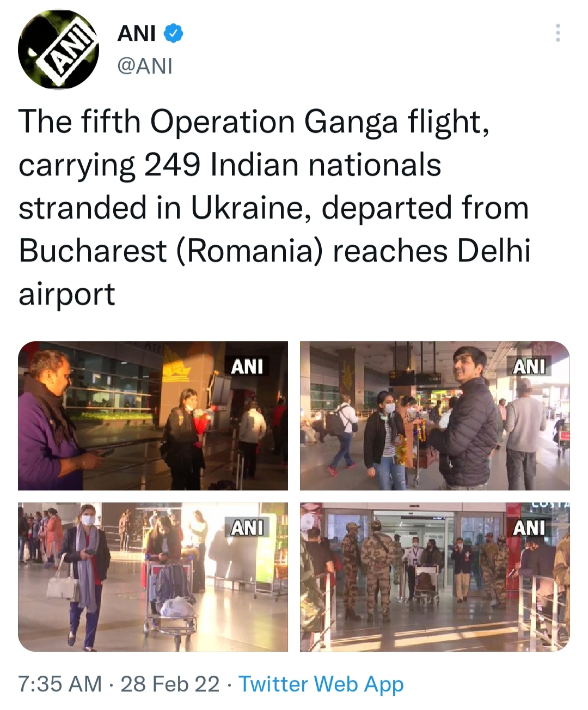588x710 pixels.
Task: Open ANI's round profile picture
Action: (x=59, y=50)
